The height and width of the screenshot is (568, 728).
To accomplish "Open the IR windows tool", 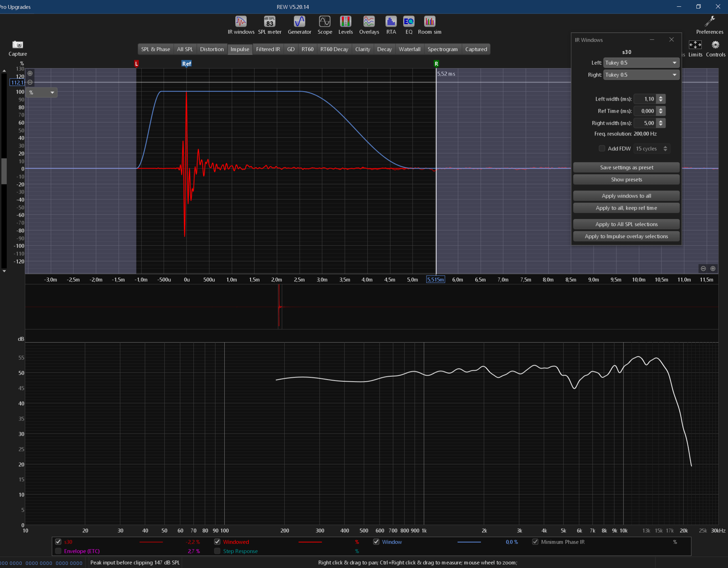I will 241,25.
